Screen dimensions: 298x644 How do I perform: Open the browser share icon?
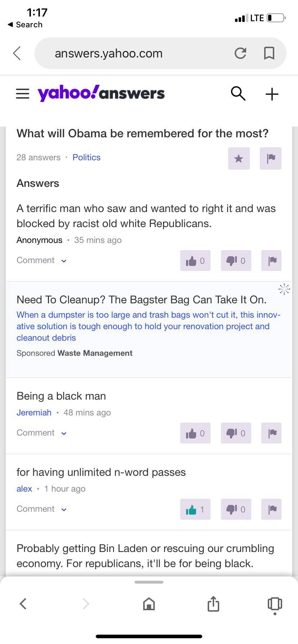[x=213, y=604]
